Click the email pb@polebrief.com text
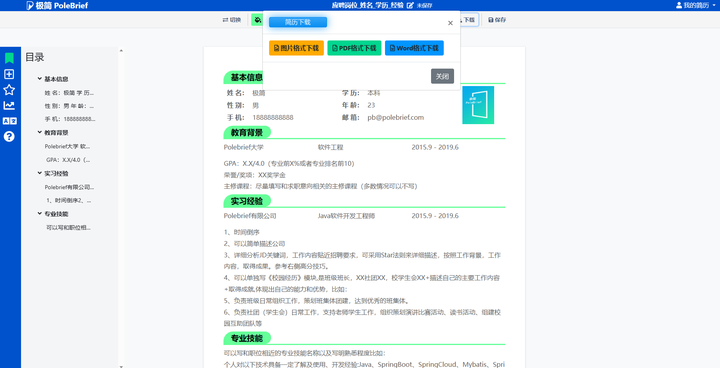This screenshot has width=720, height=368. point(395,117)
